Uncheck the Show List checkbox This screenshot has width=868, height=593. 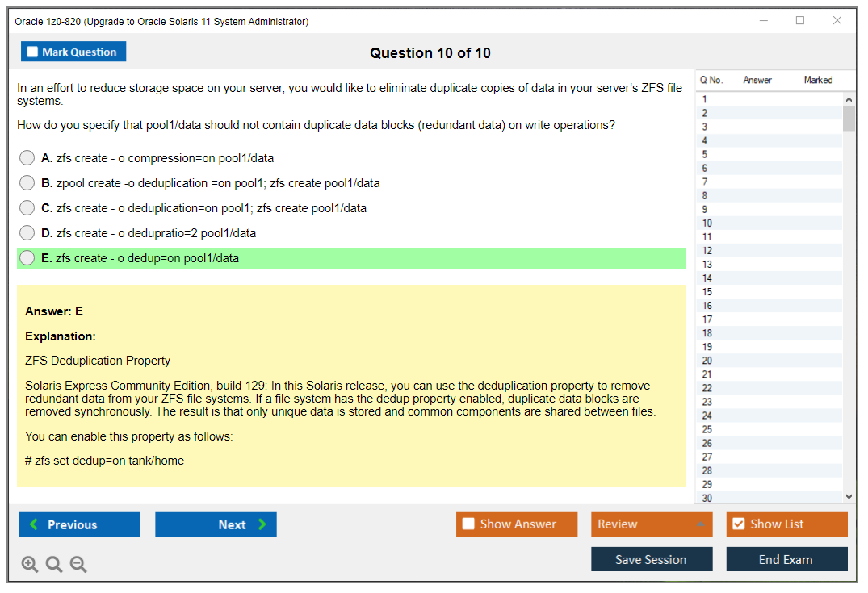click(739, 524)
